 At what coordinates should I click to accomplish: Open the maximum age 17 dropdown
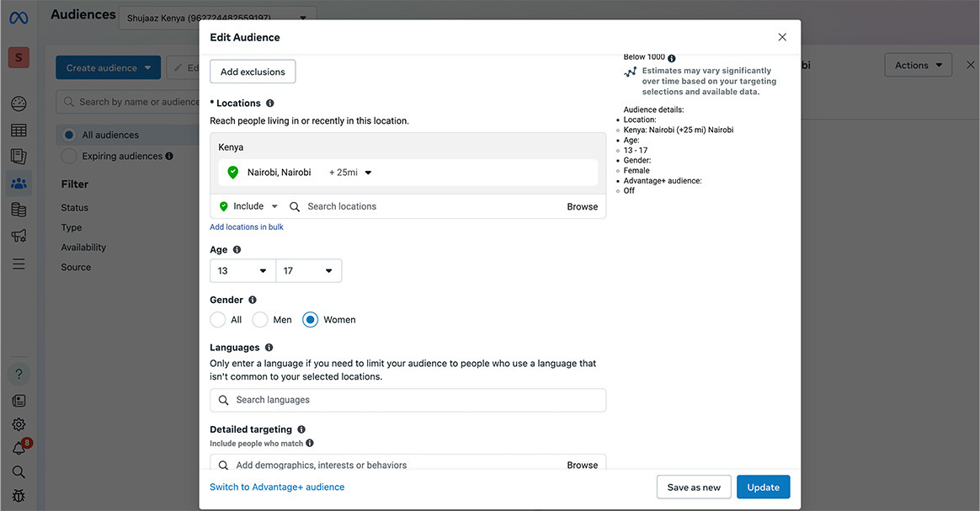(308, 271)
